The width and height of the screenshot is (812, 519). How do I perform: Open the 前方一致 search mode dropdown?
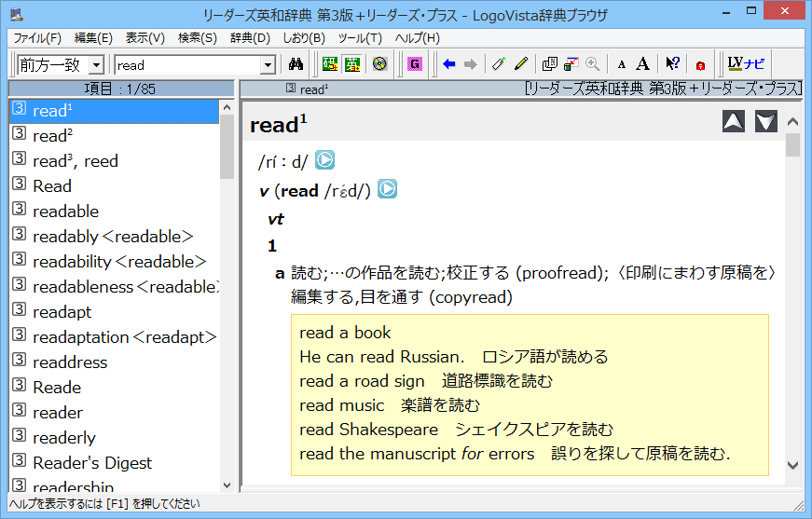pyautogui.click(x=97, y=65)
